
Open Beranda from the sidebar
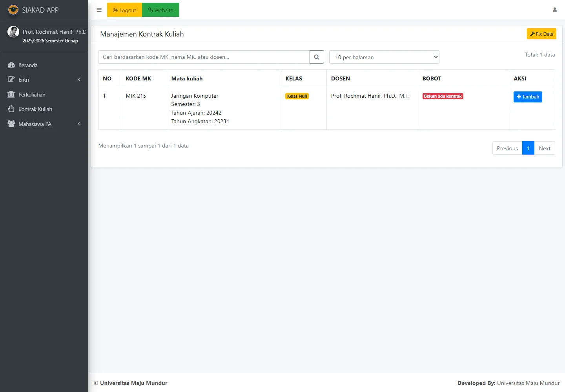[x=28, y=65]
